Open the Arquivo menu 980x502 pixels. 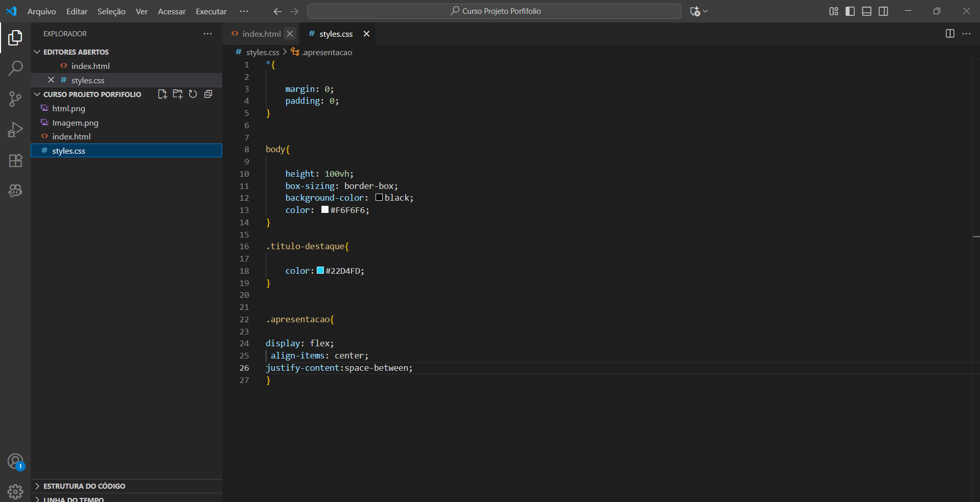41,11
